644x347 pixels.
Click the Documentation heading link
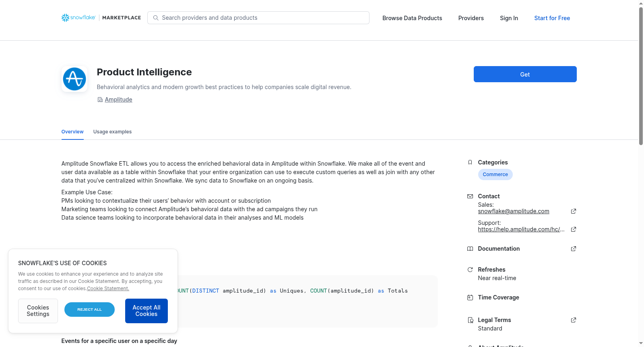[499, 249]
